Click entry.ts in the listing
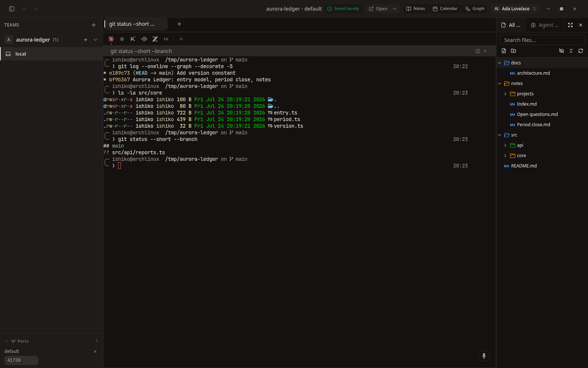The width and height of the screenshot is (588, 368). (286, 113)
